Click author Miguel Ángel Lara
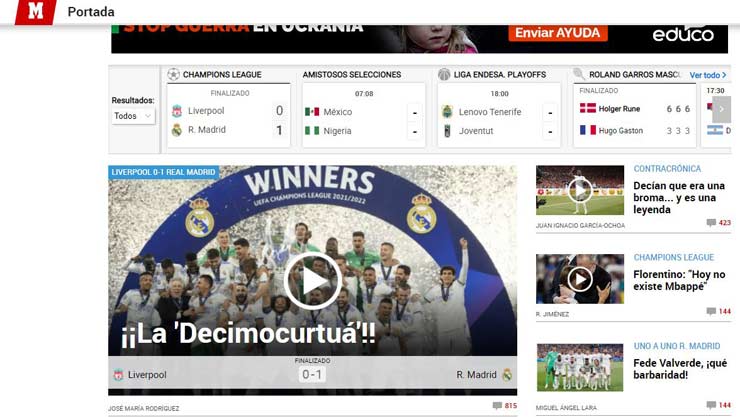Screen dimensions: 740x417 coord(566,408)
